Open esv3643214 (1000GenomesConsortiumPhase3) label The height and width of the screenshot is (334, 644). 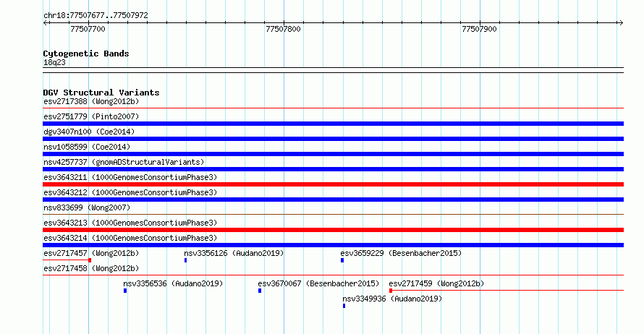click(x=130, y=238)
